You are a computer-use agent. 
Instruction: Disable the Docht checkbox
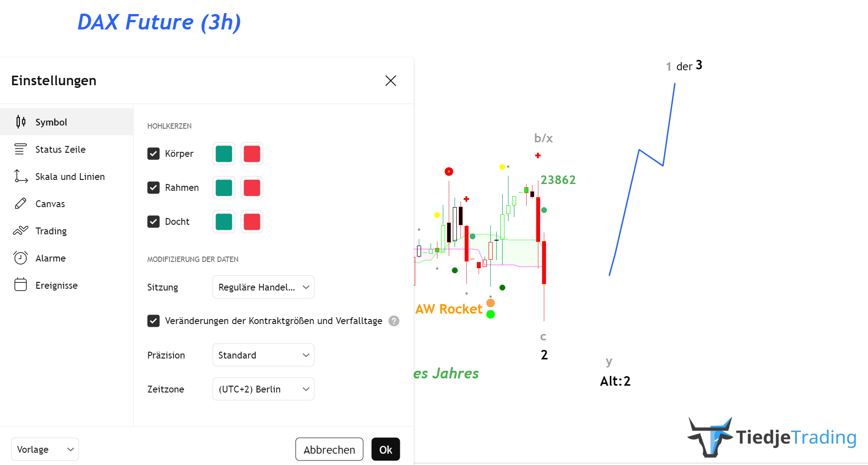[153, 222]
